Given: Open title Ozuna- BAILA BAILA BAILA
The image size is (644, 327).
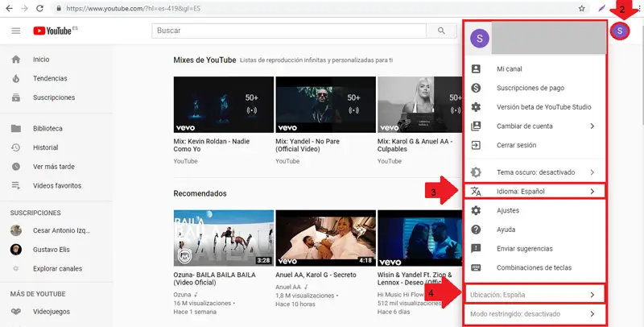Looking at the screenshot, I should click(214, 279).
